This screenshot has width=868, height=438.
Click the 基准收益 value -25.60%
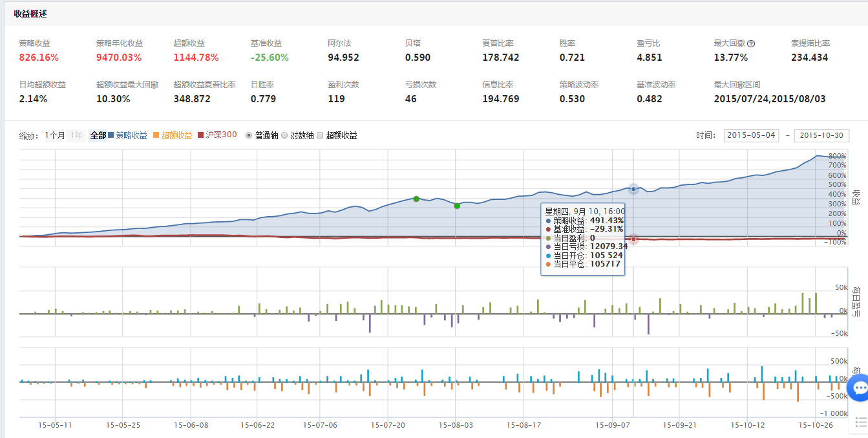point(270,58)
